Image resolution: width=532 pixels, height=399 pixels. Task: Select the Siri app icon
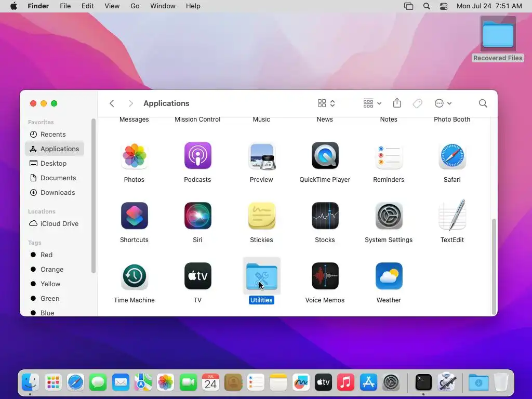point(197,216)
